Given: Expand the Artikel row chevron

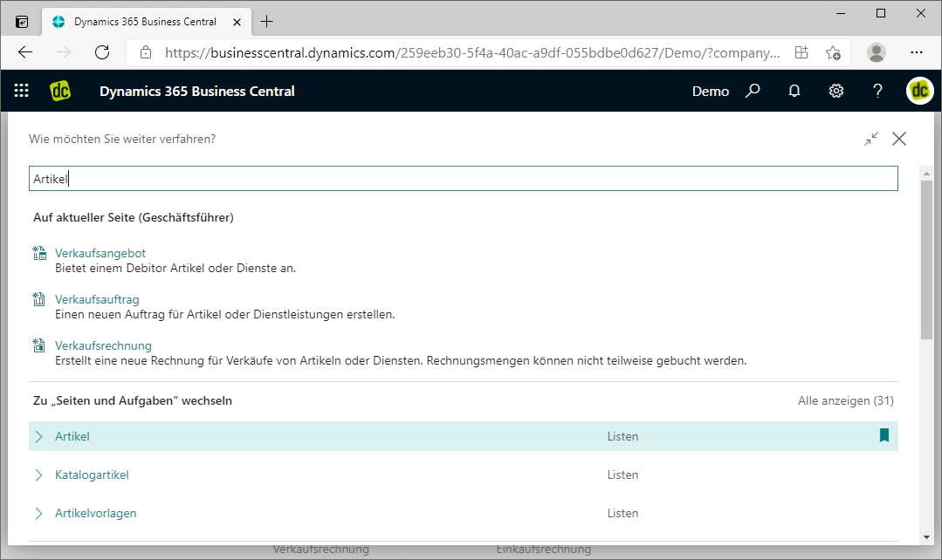Looking at the screenshot, I should [39, 436].
